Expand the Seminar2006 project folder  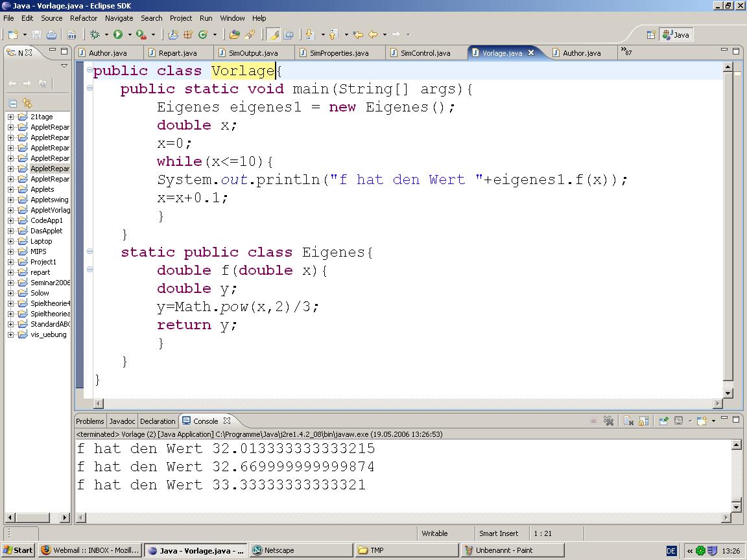click(10, 283)
